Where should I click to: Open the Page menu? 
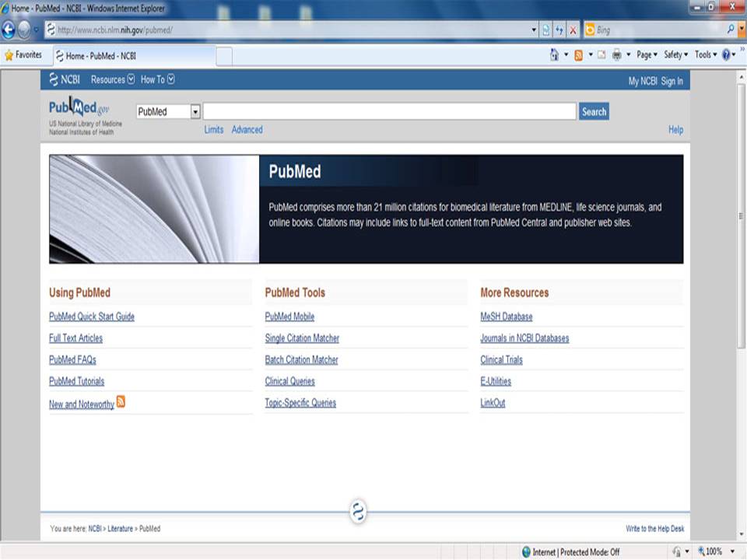point(647,54)
